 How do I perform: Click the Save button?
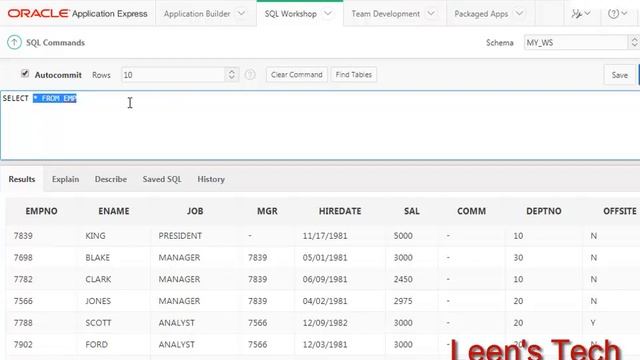(619, 75)
